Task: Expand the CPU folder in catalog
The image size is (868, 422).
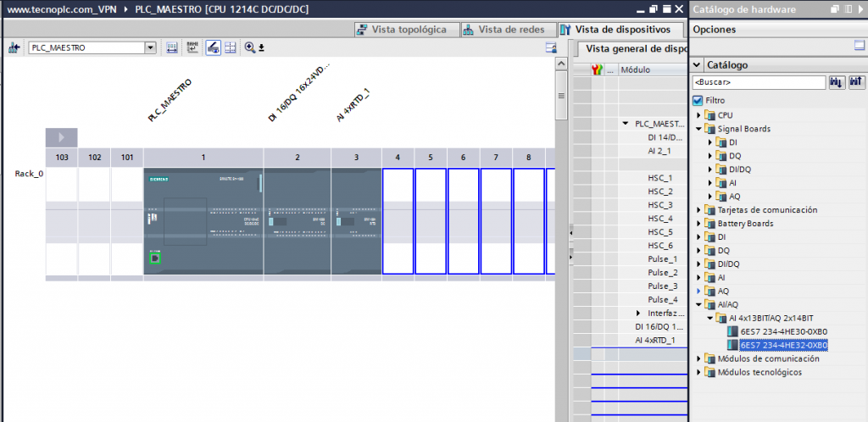Action: (x=700, y=115)
